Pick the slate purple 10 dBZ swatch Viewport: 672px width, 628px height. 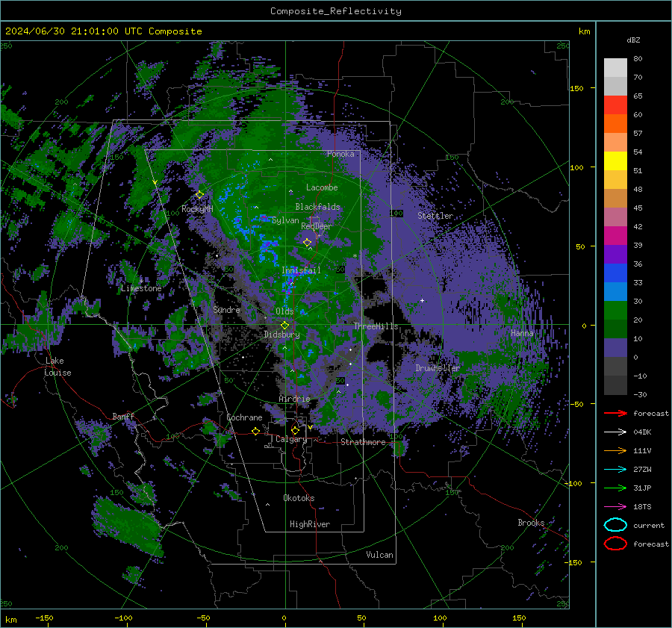[615, 348]
